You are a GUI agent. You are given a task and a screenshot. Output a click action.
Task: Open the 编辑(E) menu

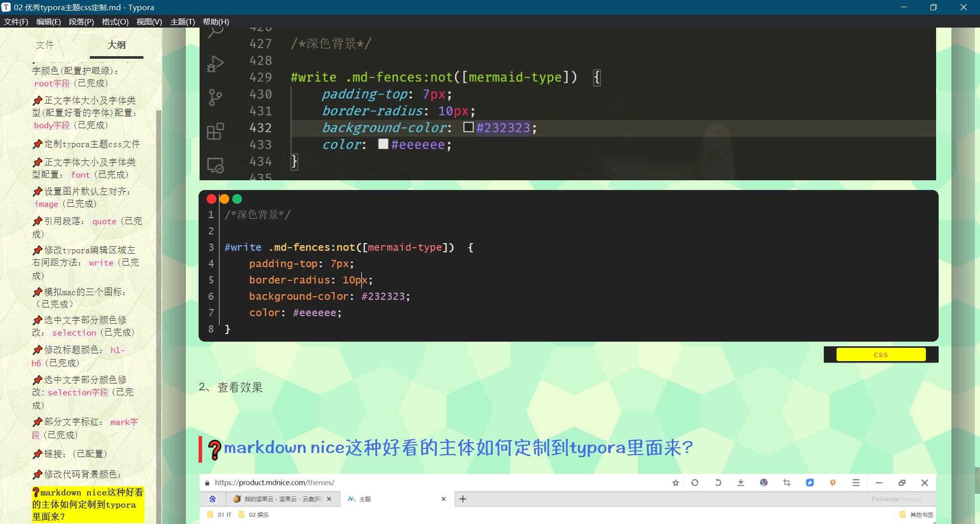tap(48, 21)
